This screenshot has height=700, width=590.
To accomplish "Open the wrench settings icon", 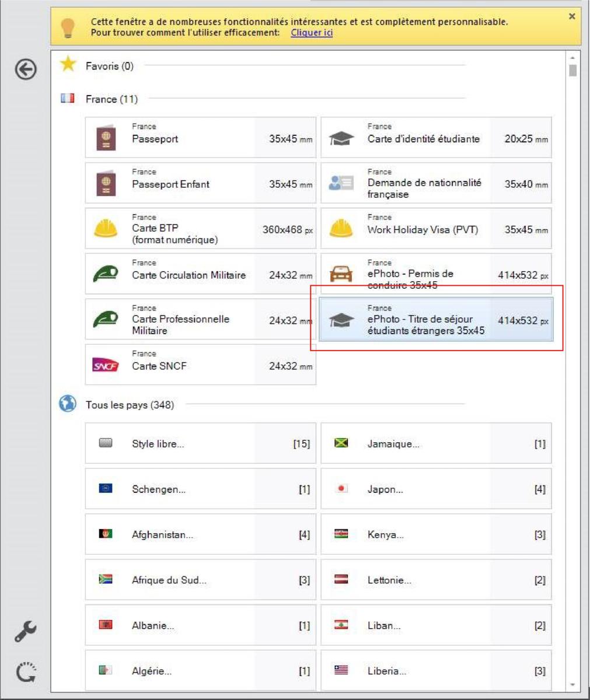I will tap(26, 631).
